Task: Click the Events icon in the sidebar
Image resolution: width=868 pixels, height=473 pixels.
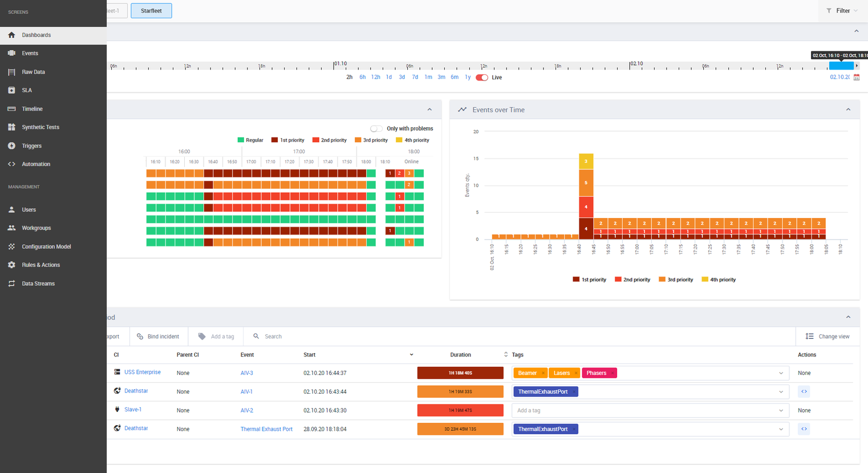Action: [x=11, y=53]
